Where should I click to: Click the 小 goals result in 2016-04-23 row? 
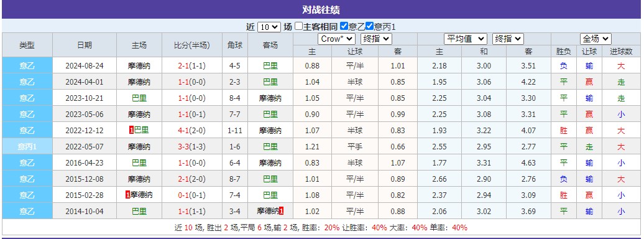tap(621, 163)
